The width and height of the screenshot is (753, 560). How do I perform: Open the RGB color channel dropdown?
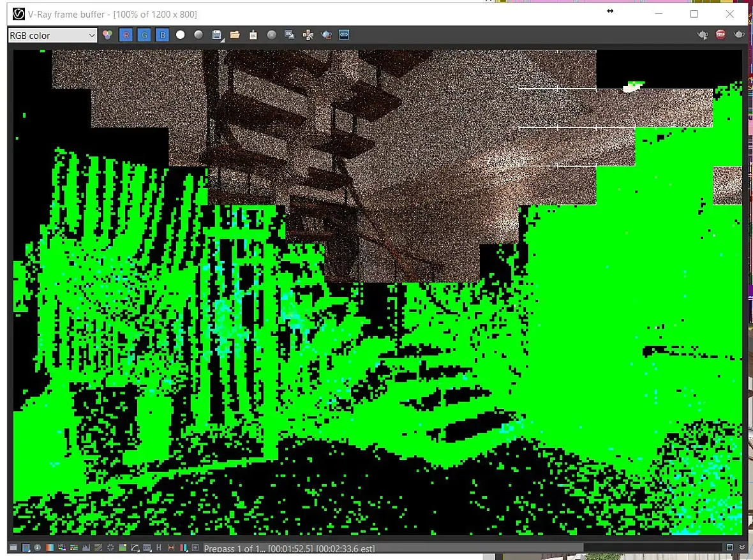(53, 35)
